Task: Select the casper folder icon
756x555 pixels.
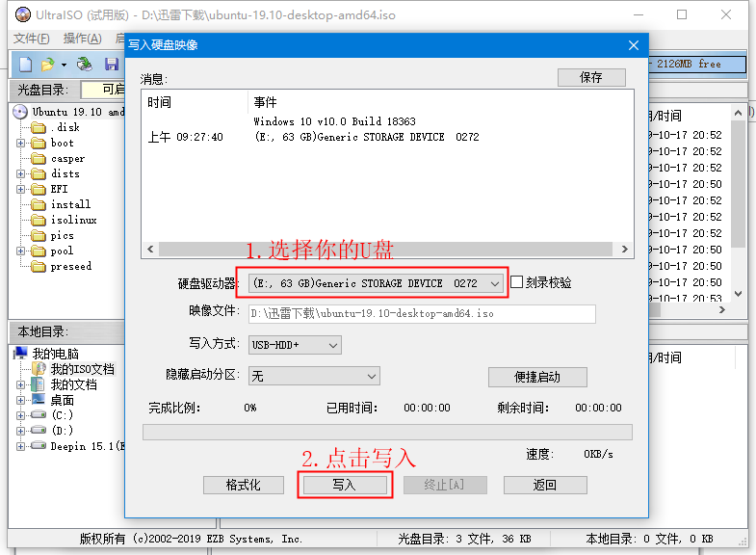Action: click(39, 159)
